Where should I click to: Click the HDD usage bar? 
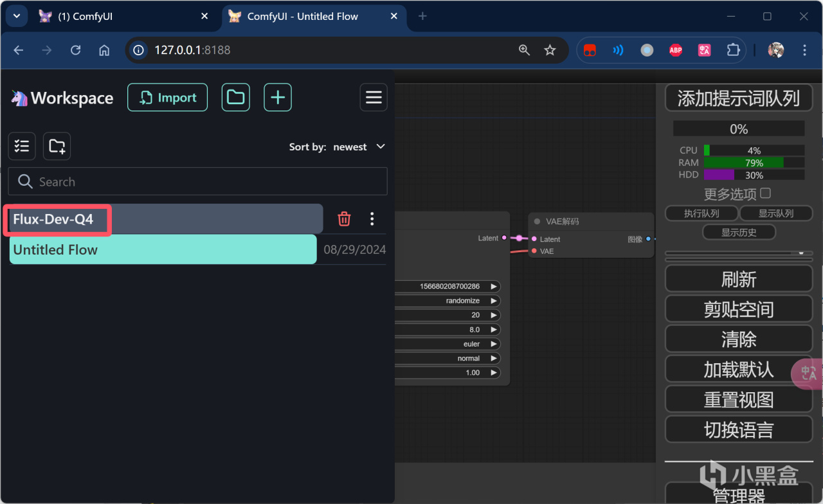click(754, 175)
